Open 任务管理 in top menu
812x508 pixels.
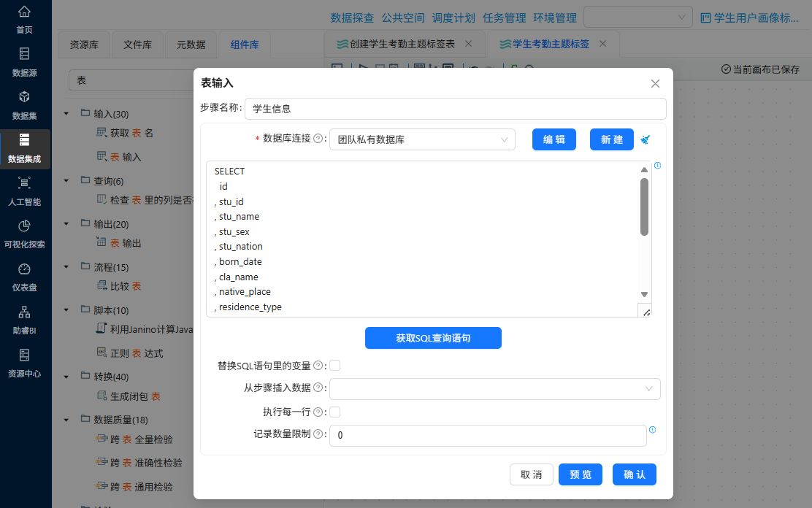point(504,18)
